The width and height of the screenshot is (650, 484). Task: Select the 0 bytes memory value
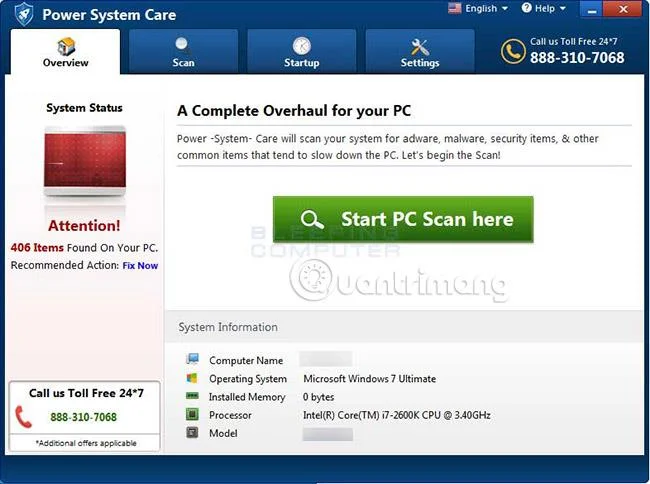[318, 397]
